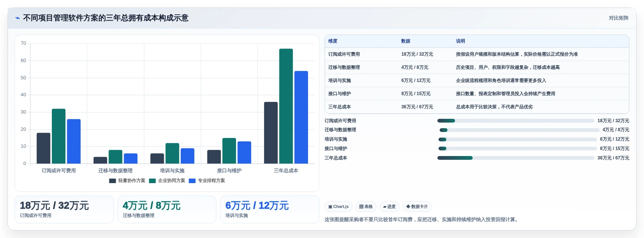Click the dark bar in 订阅或许可费用 group
The height and width of the screenshot is (238, 644).
44,148
